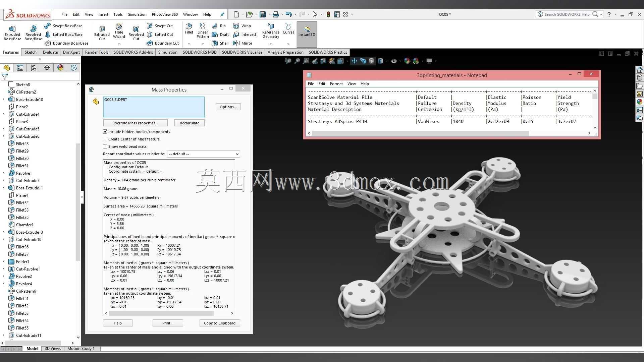
Task: Choose the Lofted Cut tool
Action: [160, 35]
